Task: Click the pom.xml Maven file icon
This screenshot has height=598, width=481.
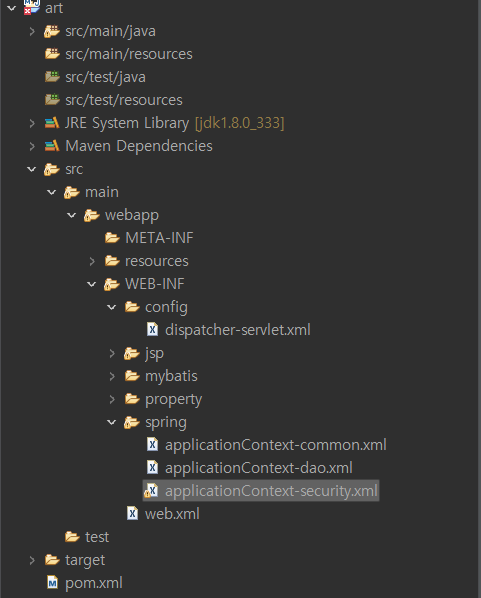Action: pyautogui.click(x=52, y=583)
